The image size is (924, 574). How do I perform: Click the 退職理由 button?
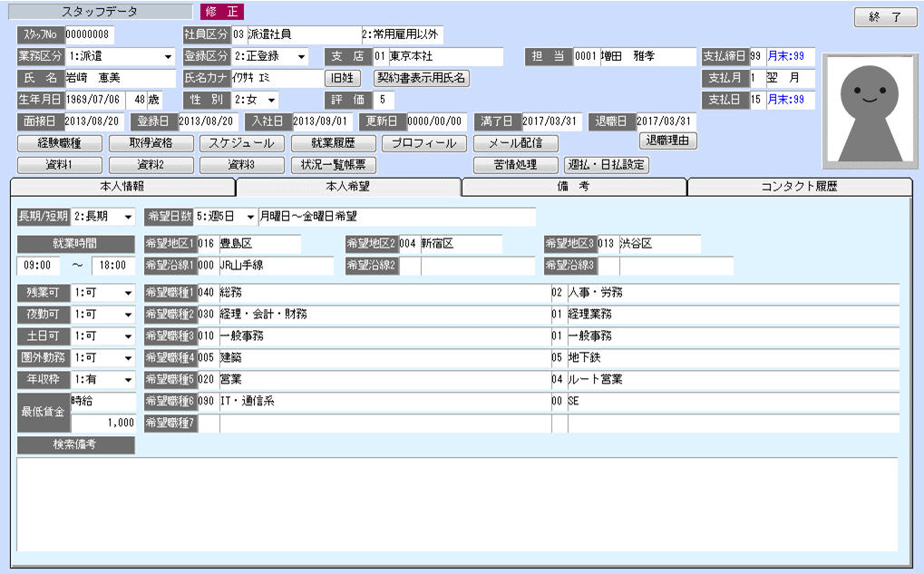[668, 141]
